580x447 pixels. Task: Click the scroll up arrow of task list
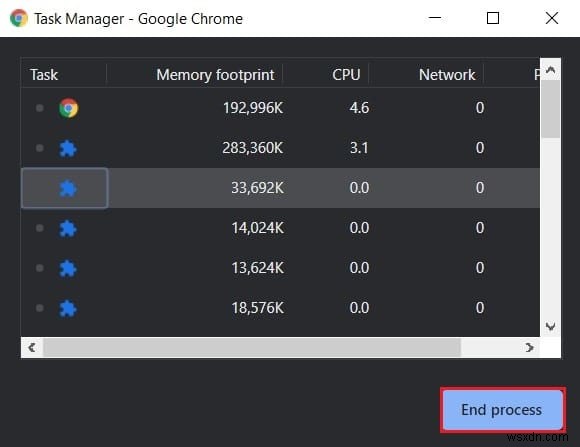[x=550, y=70]
